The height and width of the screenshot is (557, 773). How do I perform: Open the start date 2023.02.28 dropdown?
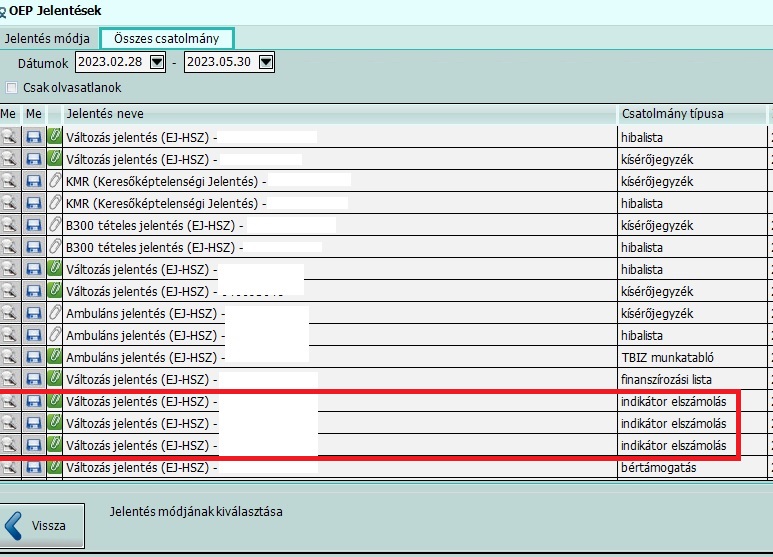coord(156,62)
